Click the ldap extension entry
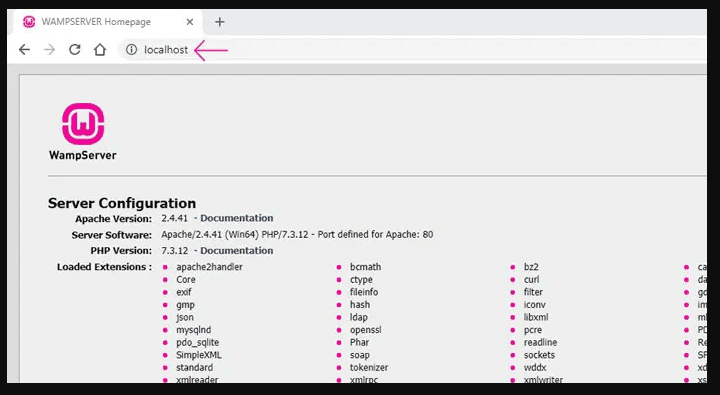Screen dimensions: 720x395 (359, 317)
